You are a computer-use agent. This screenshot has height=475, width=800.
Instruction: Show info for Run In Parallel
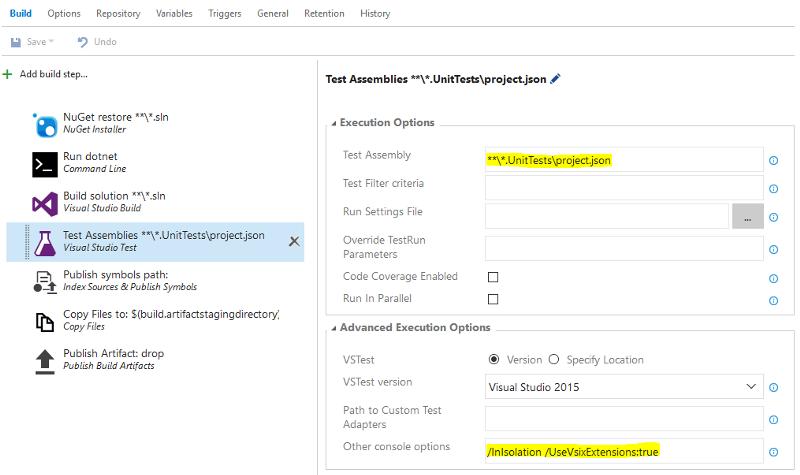(x=773, y=301)
